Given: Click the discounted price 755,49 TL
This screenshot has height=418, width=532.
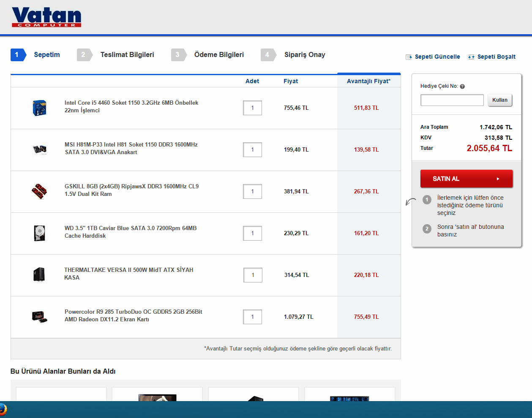Looking at the screenshot, I should coord(366,317).
